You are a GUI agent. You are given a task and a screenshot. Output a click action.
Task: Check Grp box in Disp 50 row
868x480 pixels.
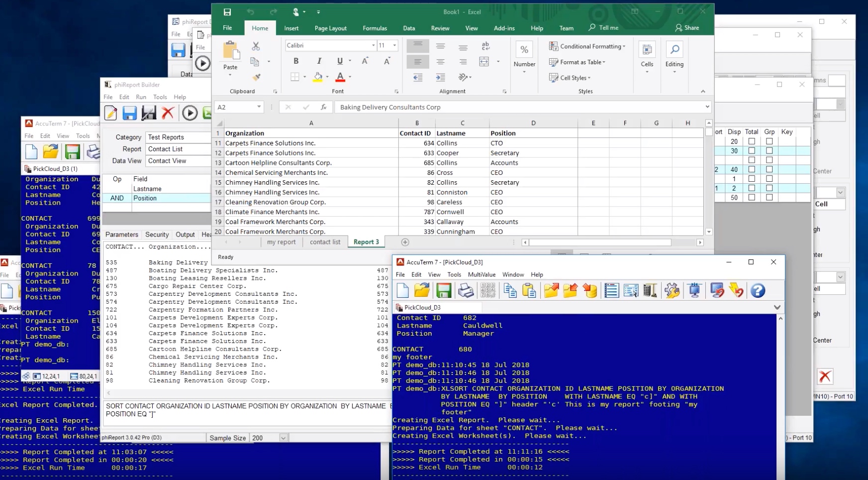pyautogui.click(x=770, y=198)
